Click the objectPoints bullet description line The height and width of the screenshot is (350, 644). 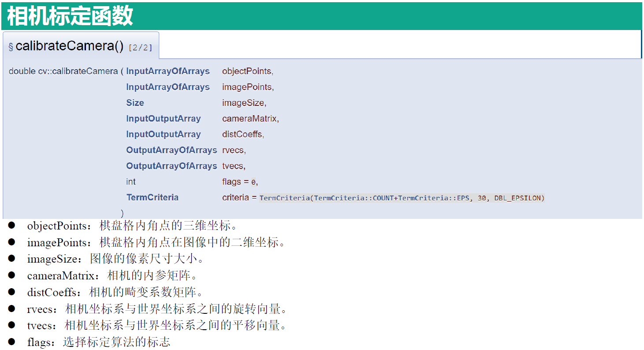(x=133, y=226)
